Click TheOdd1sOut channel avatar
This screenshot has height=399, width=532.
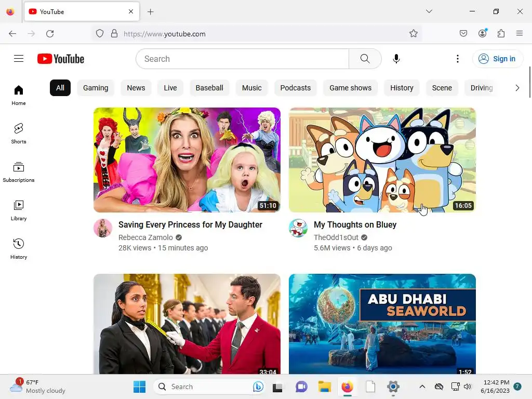click(x=298, y=228)
